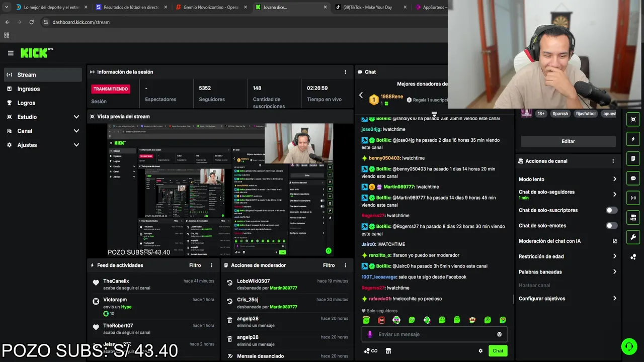Click the document icon in right sidebar
The width and height of the screenshot is (644, 362).
pos(633,158)
